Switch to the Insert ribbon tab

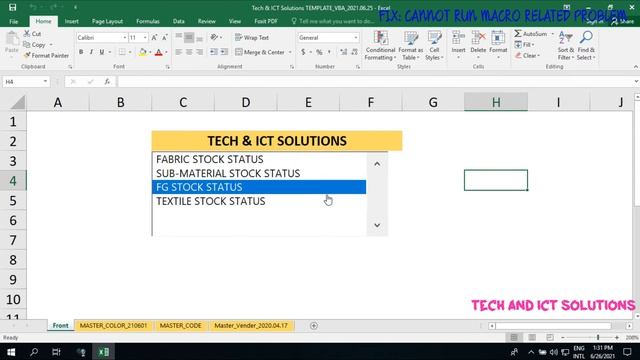[72, 21]
